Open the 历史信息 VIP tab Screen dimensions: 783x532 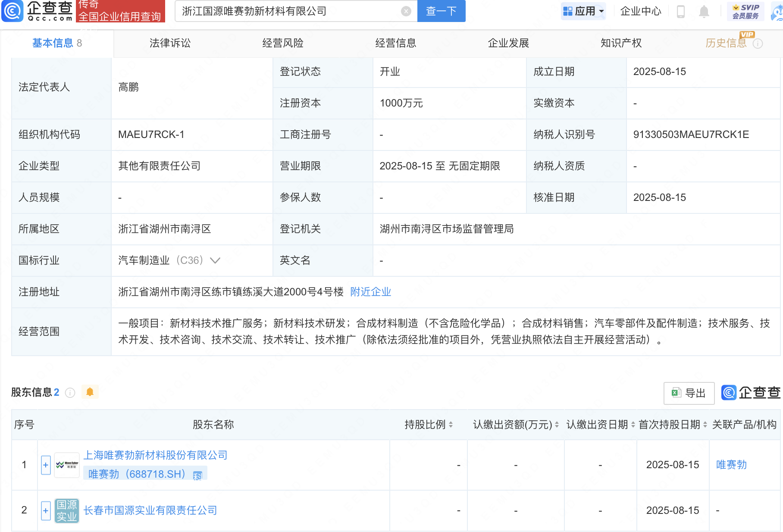726,43
